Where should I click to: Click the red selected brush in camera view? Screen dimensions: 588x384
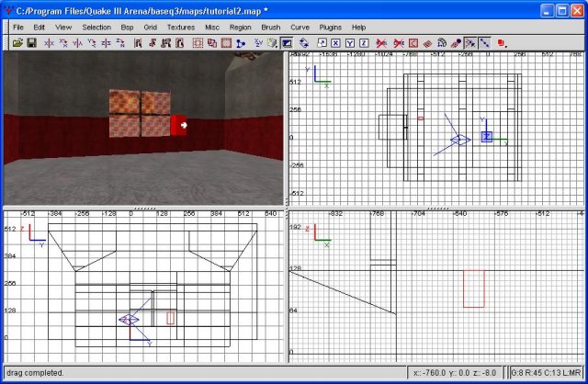pos(178,125)
